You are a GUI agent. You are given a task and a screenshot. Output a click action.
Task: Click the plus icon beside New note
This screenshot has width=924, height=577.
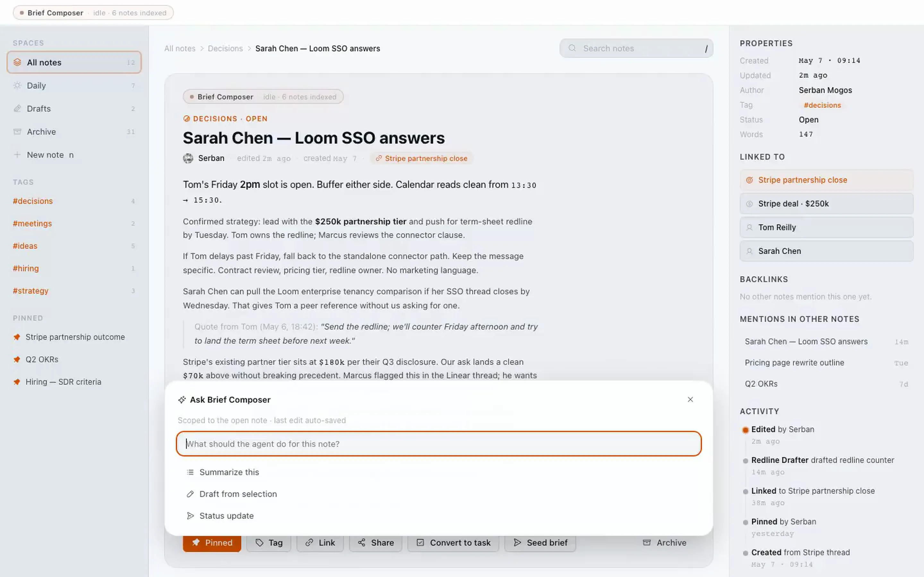(17, 155)
